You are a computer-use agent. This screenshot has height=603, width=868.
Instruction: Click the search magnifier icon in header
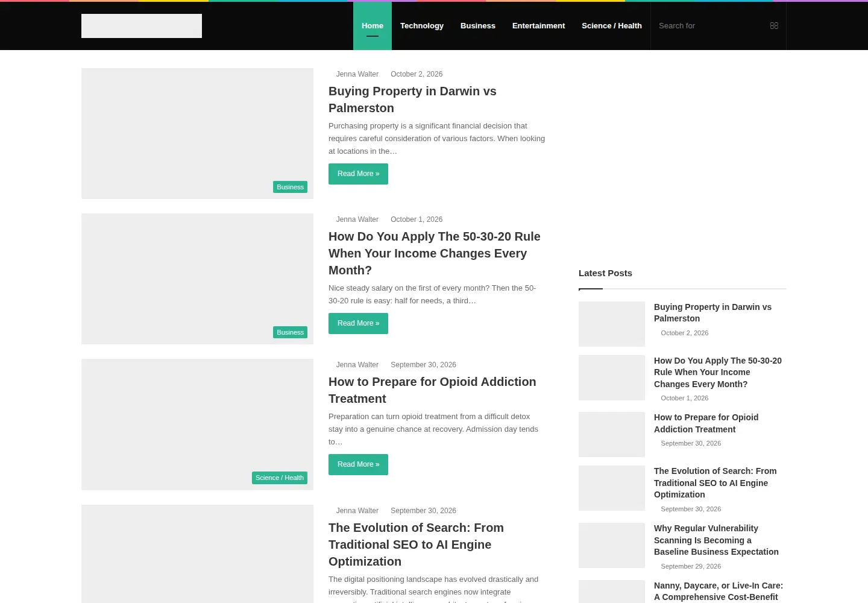pos(774,26)
